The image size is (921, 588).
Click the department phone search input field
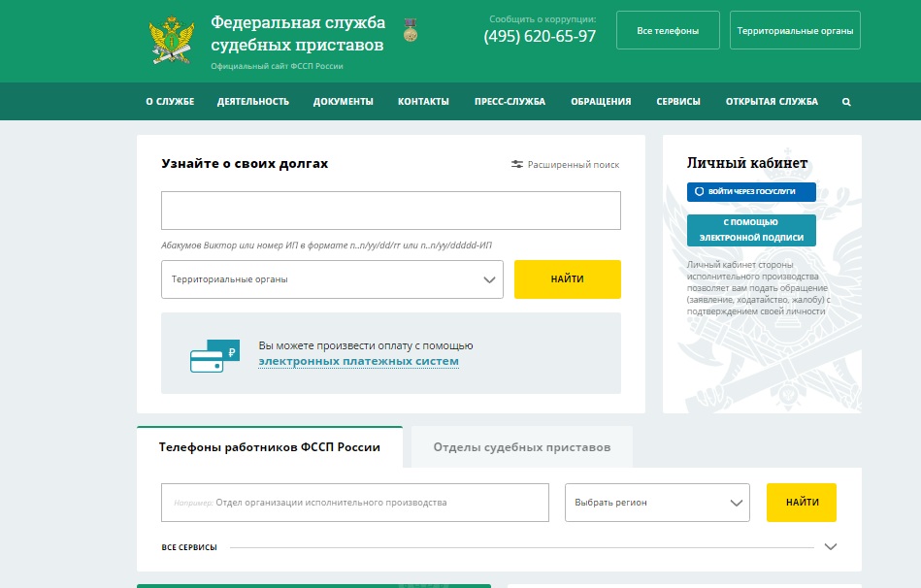[355, 503]
